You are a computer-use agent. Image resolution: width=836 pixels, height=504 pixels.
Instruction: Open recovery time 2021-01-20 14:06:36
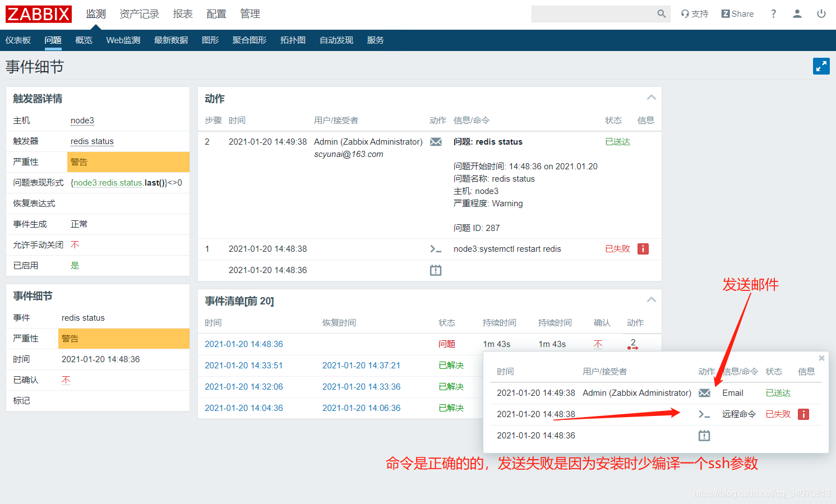point(361,408)
